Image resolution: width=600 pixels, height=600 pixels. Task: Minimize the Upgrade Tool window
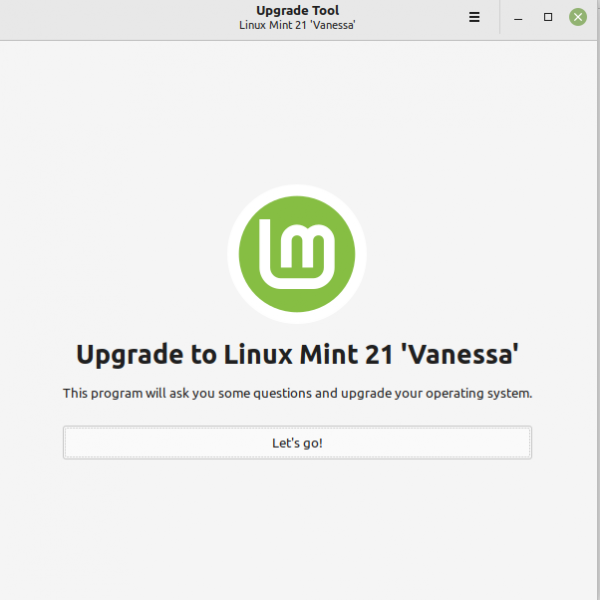pyautogui.click(x=518, y=18)
